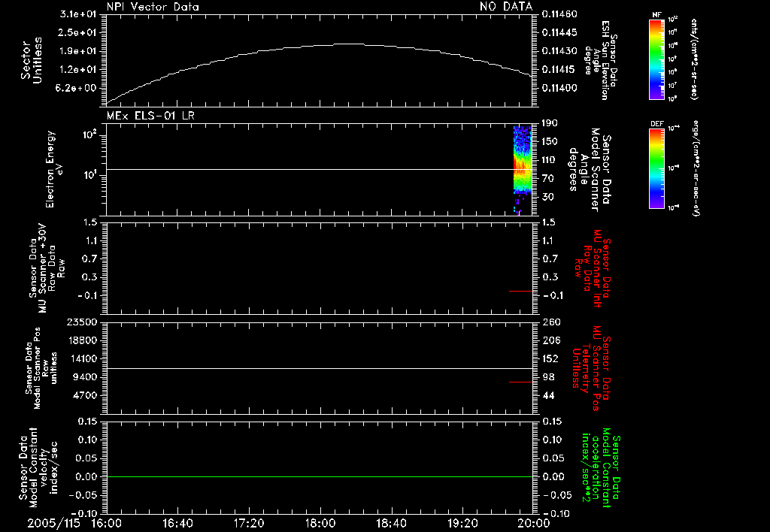Viewport: 770px width, 532px height.
Task: Click the 4700 scanner position tick
Action: 84,395
